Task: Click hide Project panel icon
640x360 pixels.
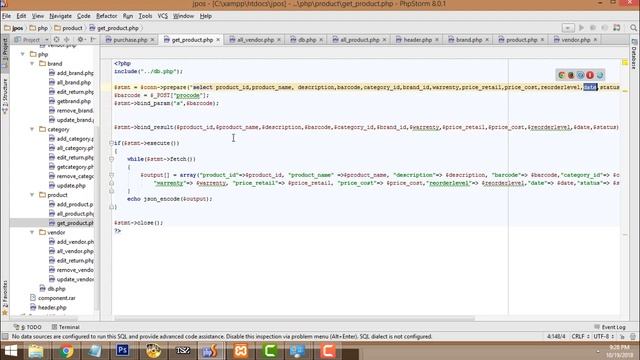Action: [93, 40]
